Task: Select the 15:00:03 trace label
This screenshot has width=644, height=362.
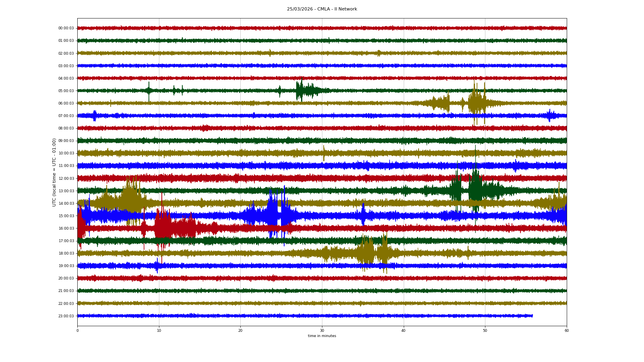Action: [x=66, y=216]
